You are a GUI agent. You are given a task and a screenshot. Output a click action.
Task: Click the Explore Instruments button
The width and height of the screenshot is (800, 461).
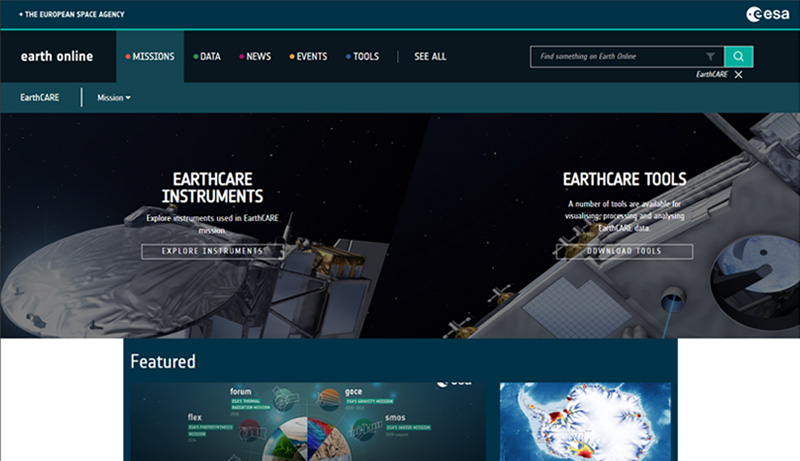coord(212,251)
